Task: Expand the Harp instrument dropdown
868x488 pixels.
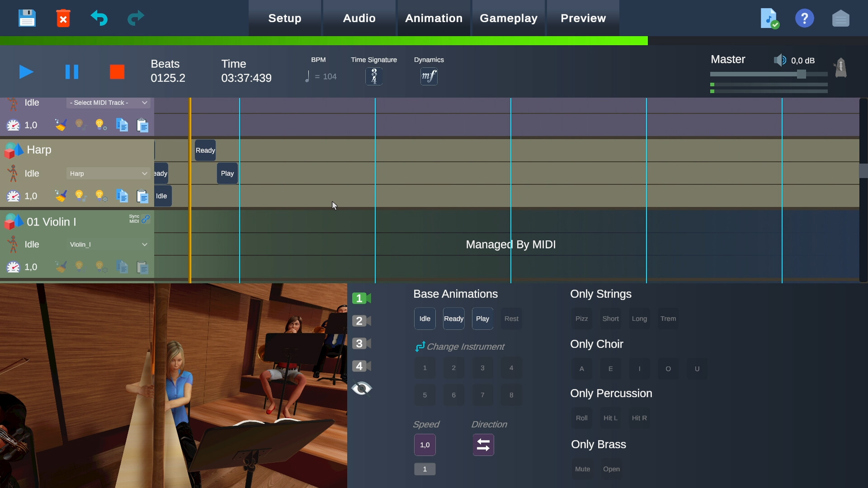Action: (x=108, y=174)
